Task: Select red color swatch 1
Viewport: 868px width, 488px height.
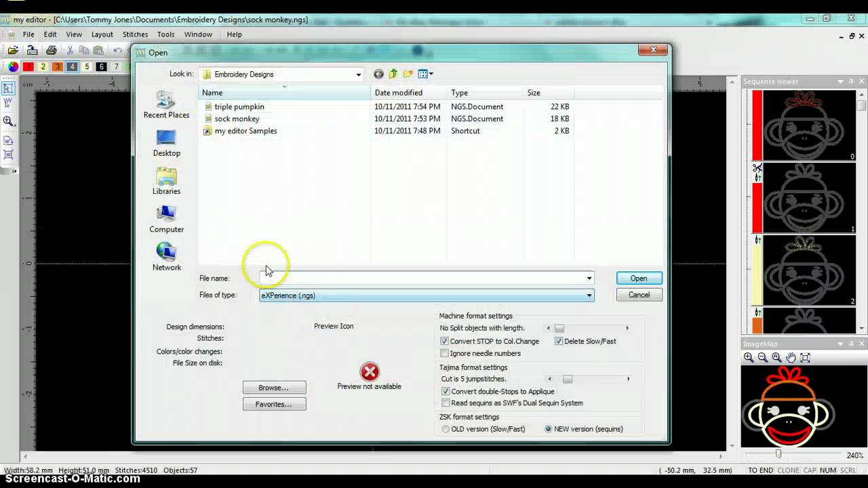Action: click(x=28, y=66)
